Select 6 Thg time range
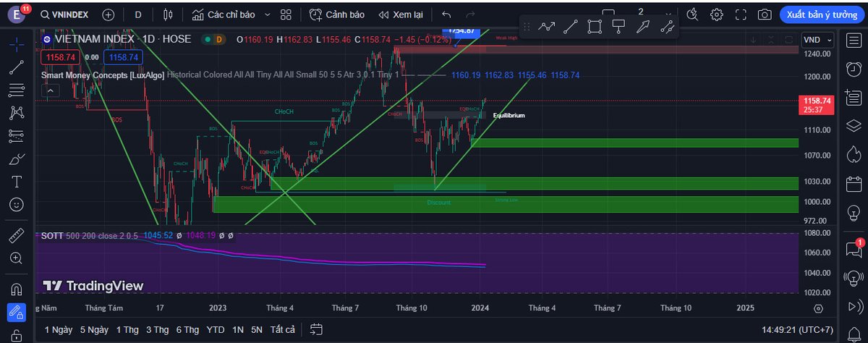The image size is (868, 343). click(188, 329)
